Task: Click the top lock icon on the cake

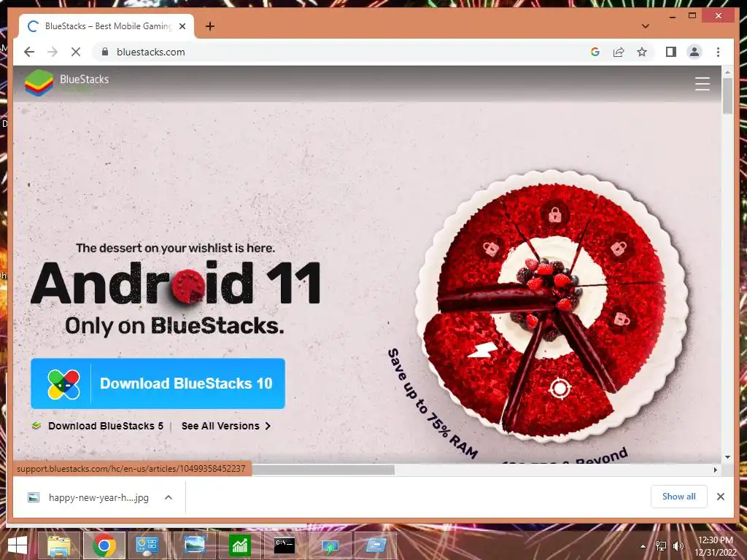Action: (x=554, y=215)
